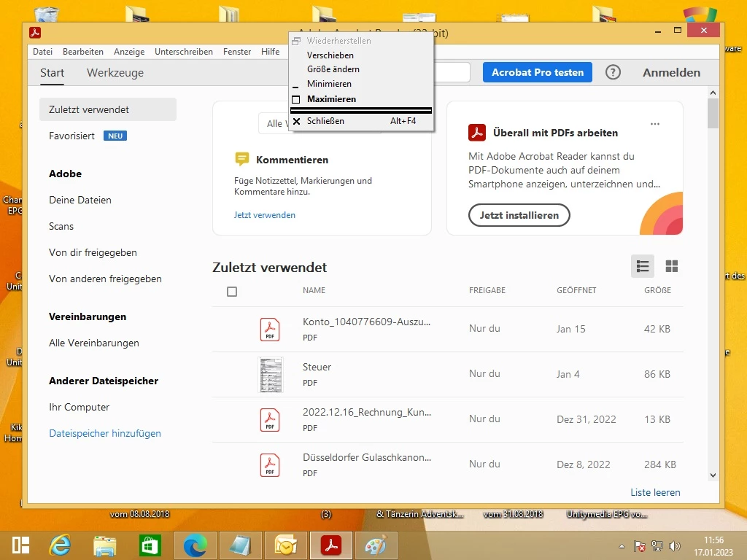Click the scrollbar down arrow
The height and width of the screenshot is (560, 747).
pyautogui.click(x=713, y=475)
